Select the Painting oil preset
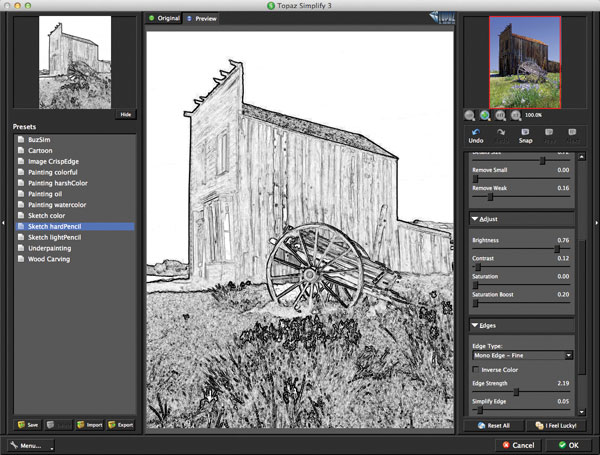Screen dimensions: 600x455 tap(75, 194)
